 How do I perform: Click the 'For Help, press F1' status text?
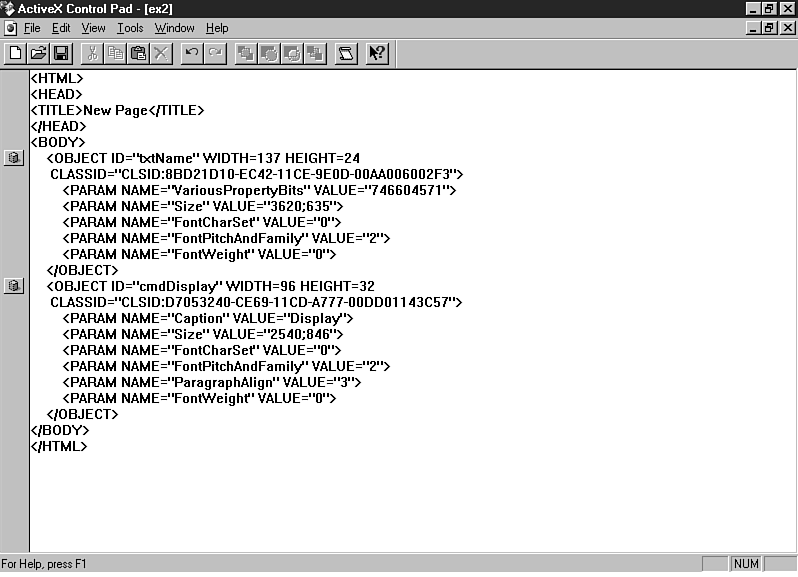[44, 564]
